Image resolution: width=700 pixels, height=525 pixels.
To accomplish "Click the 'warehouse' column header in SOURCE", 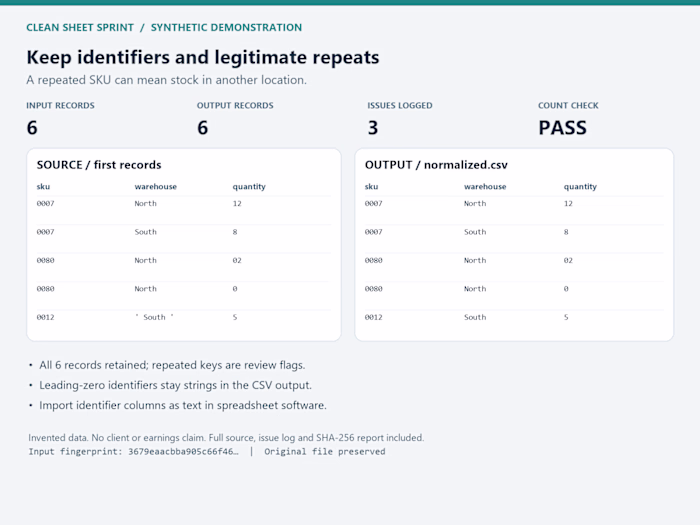I will (155, 187).
